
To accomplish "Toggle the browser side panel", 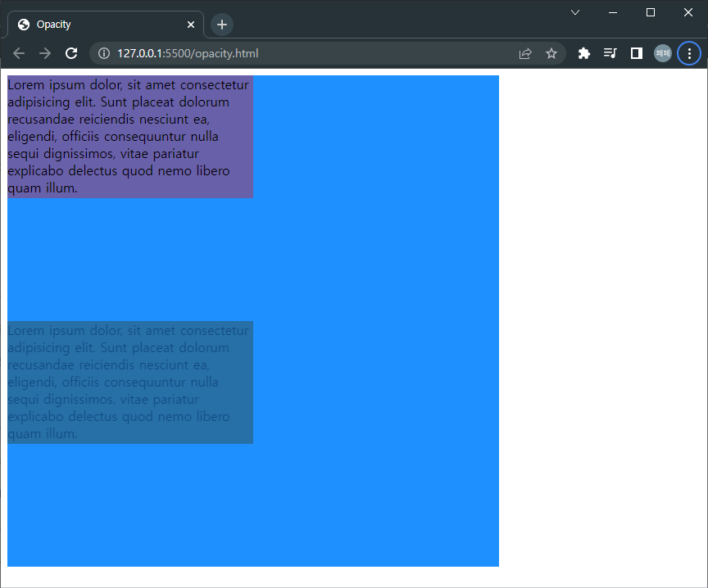I will pyautogui.click(x=636, y=54).
